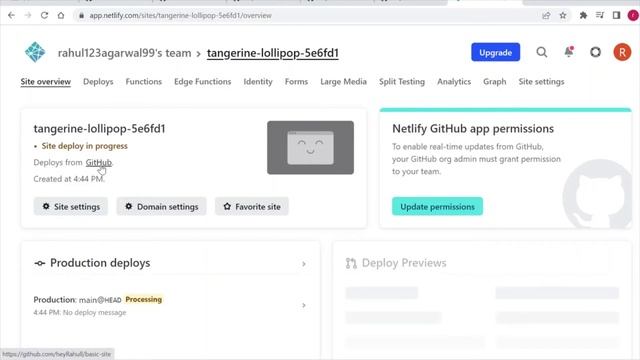The image size is (640, 360).
Task: Click the Production deploys heading
Action: pos(100,263)
